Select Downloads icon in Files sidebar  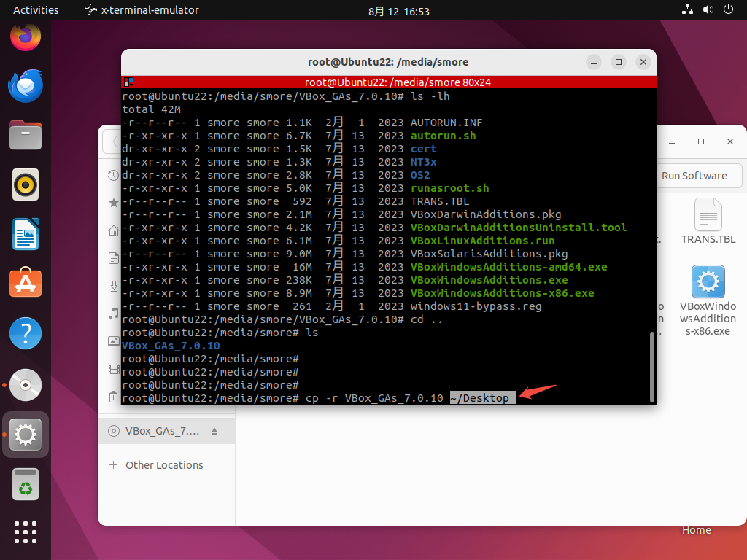(x=113, y=286)
